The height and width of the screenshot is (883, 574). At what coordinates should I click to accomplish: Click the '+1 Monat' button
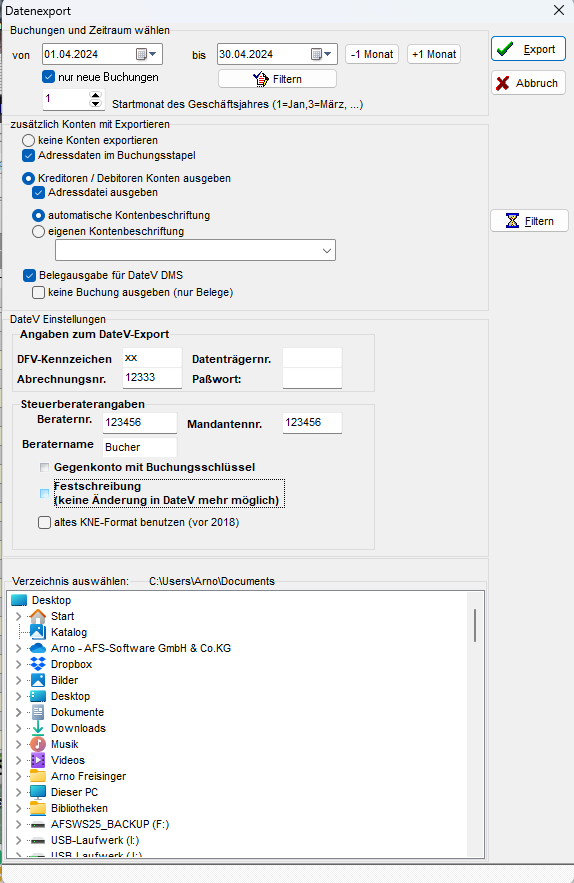[x=434, y=54]
